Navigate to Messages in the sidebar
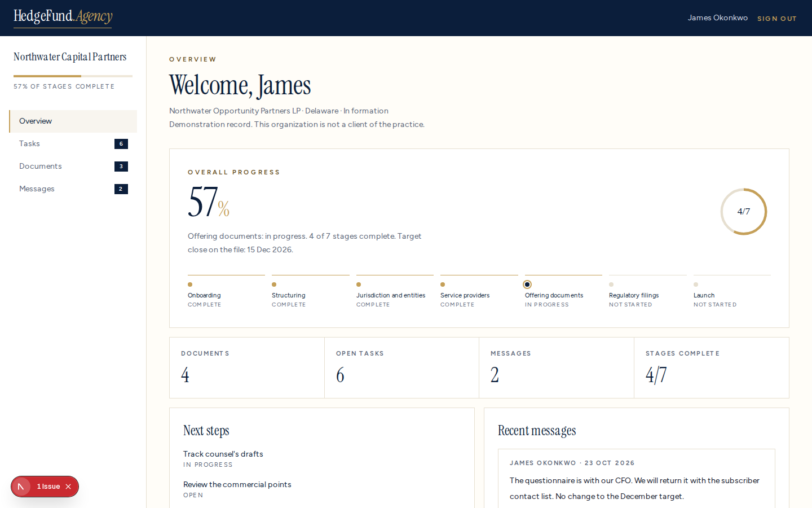Screen dimensions: 812x508 73,189
